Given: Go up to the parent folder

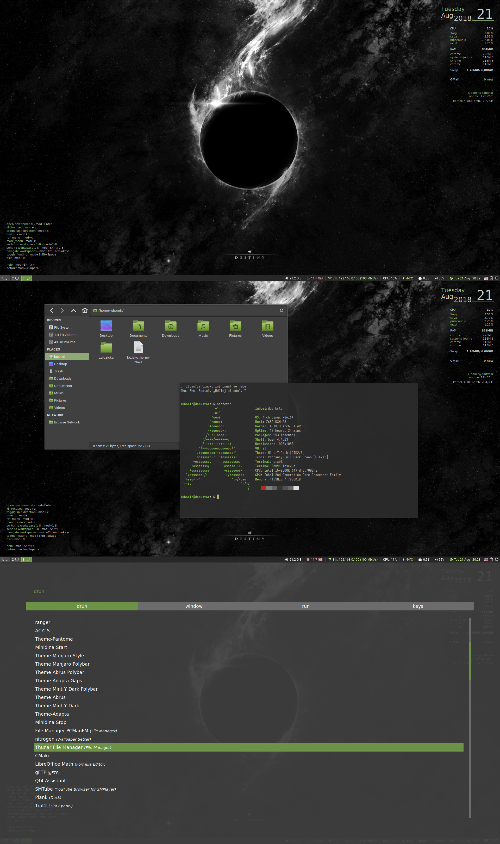Looking at the screenshot, I should (x=73, y=311).
